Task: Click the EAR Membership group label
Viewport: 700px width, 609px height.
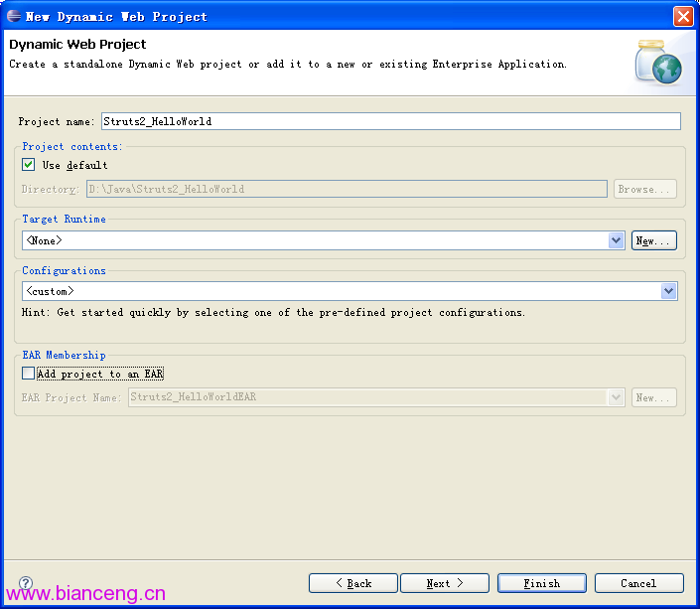Action: (x=64, y=356)
